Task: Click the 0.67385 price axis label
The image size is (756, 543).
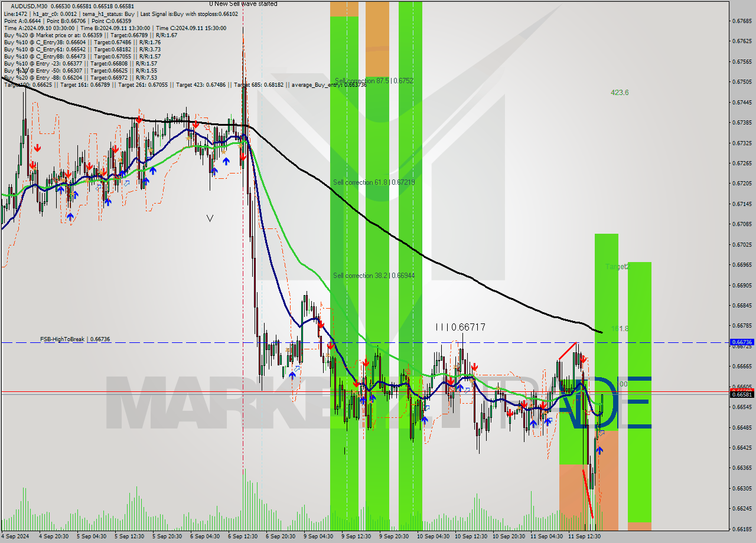Action: pos(742,123)
